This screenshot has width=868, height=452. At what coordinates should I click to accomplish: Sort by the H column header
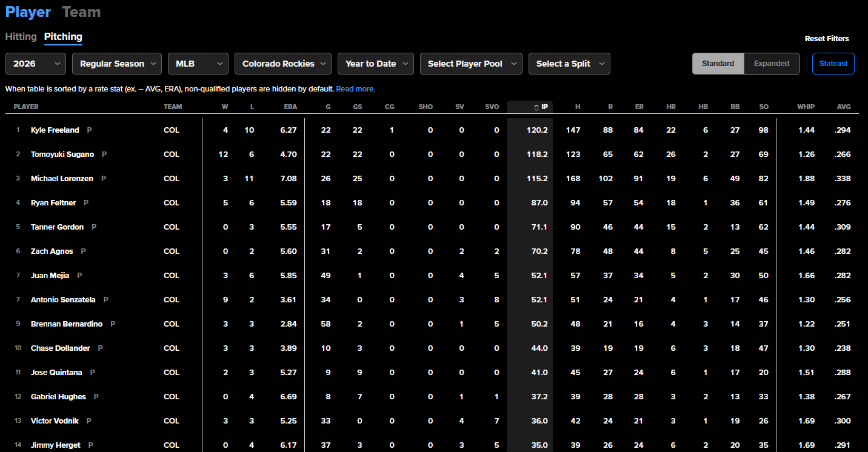(x=578, y=107)
